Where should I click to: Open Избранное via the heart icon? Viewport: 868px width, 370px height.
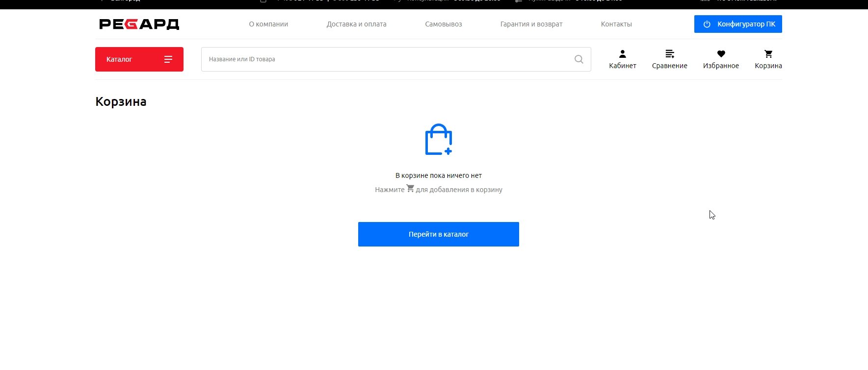coord(720,54)
